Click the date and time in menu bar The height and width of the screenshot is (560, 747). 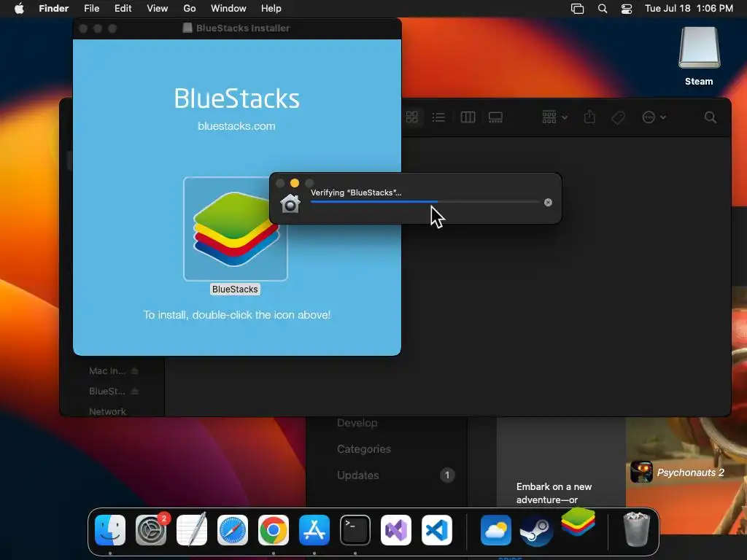coord(689,9)
